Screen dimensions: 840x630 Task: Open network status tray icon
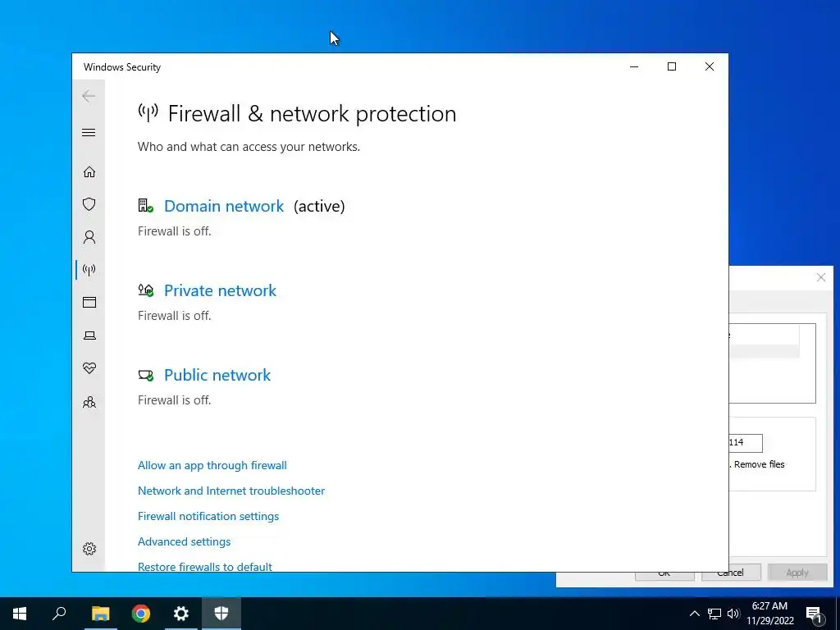[x=714, y=614]
